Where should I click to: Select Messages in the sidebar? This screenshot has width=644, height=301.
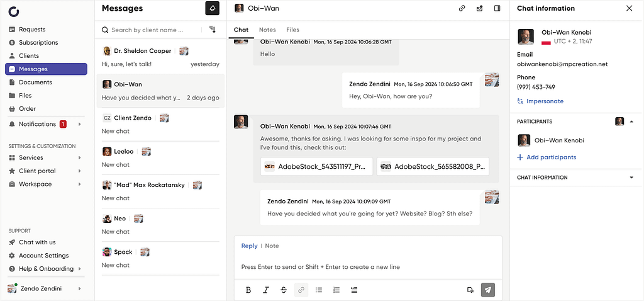tap(46, 69)
